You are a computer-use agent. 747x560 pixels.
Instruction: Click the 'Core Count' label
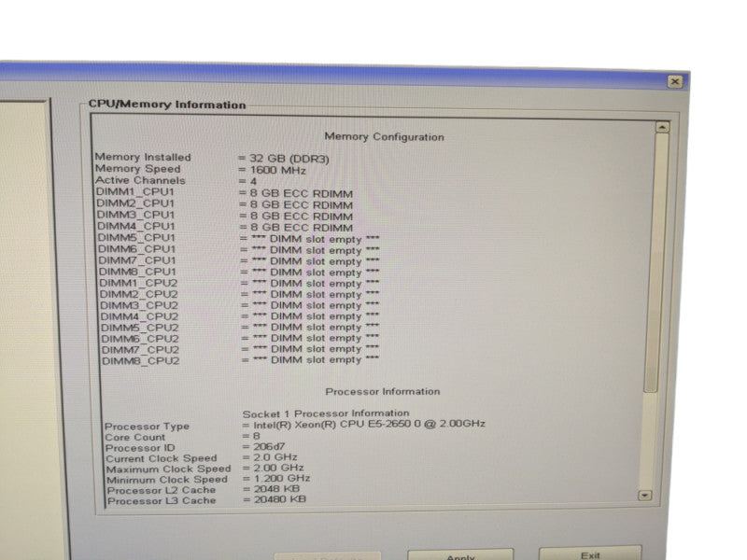coord(134,437)
